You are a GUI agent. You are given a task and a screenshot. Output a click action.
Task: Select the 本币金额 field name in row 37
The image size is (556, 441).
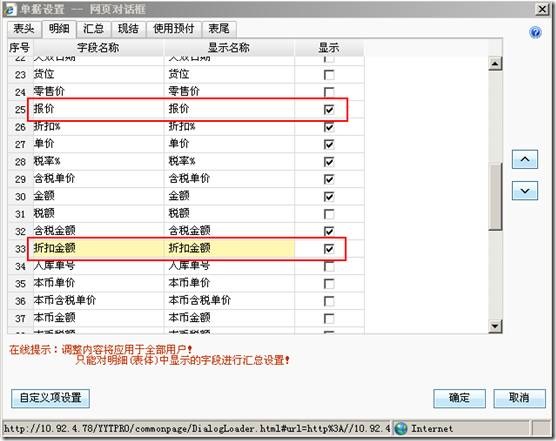point(98,318)
